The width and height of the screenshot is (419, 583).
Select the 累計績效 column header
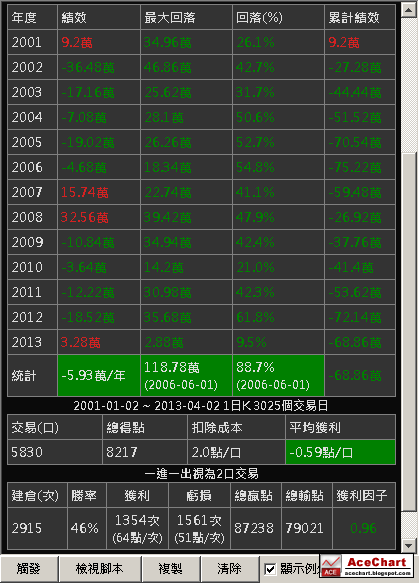tap(360, 17)
